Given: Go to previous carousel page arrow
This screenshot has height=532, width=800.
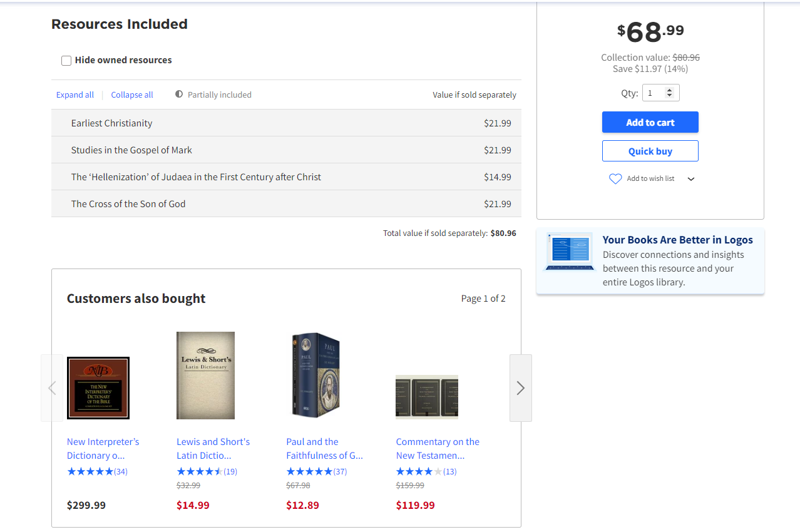Looking at the screenshot, I should click(x=52, y=388).
